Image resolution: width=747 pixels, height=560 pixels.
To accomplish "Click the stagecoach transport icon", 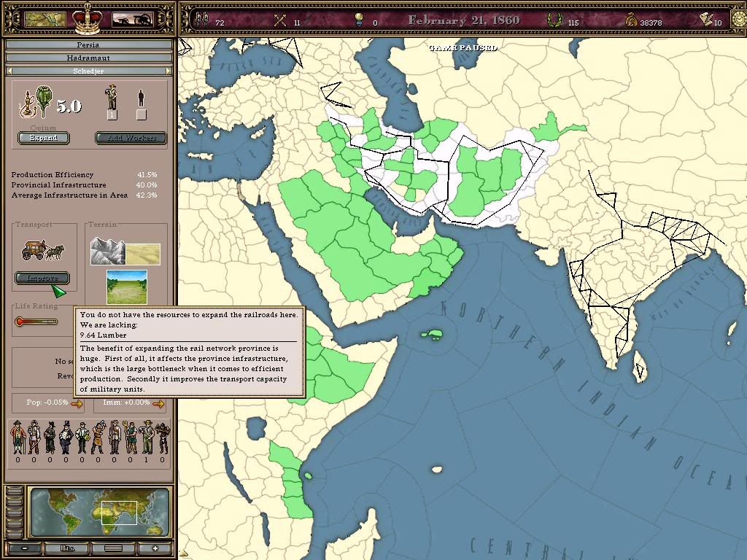I will tap(43, 250).
